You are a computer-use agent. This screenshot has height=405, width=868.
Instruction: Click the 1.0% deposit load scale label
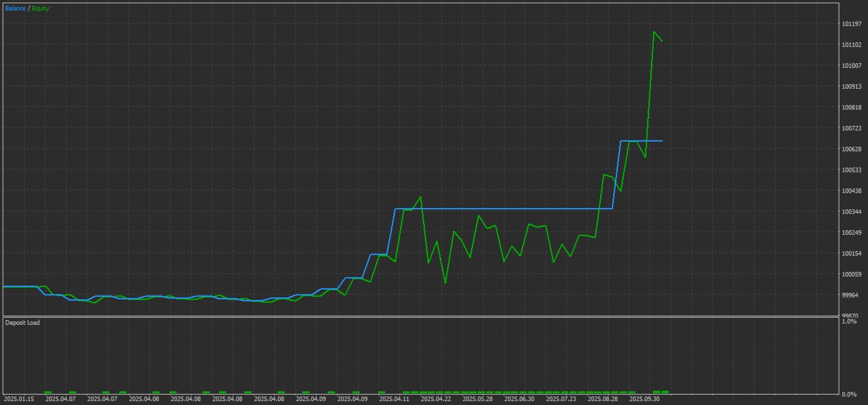849,322
